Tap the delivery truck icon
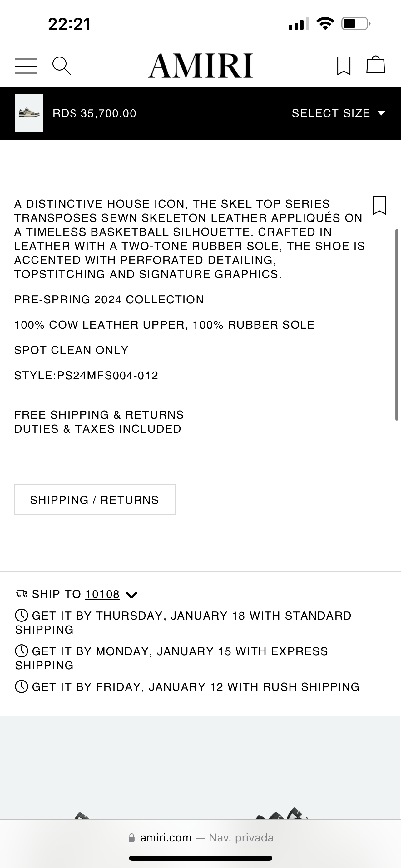This screenshot has width=401, height=868. (22, 594)
